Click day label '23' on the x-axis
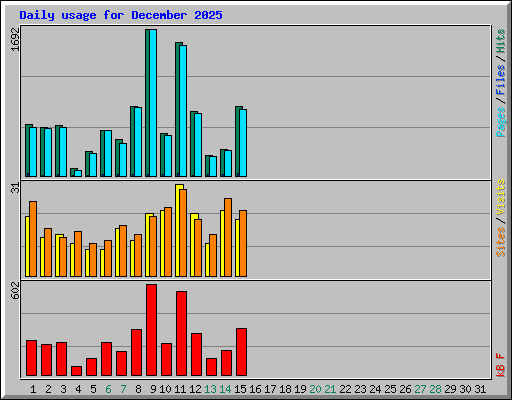The image size is (512, 400). 360,389
